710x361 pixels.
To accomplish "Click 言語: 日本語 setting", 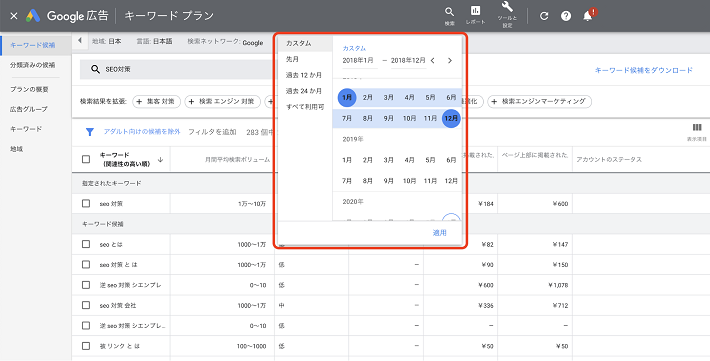I will pyautogui.click(x=154, y=41).
